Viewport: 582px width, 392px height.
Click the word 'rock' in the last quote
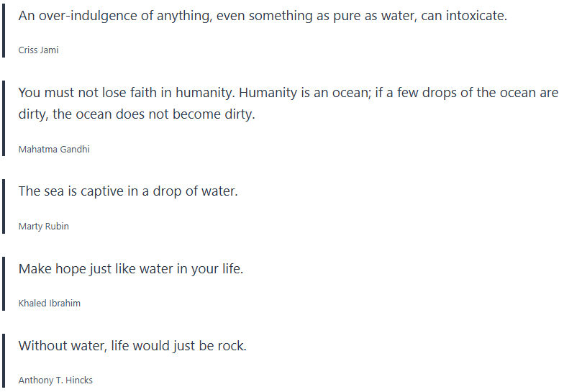(230, 346)
